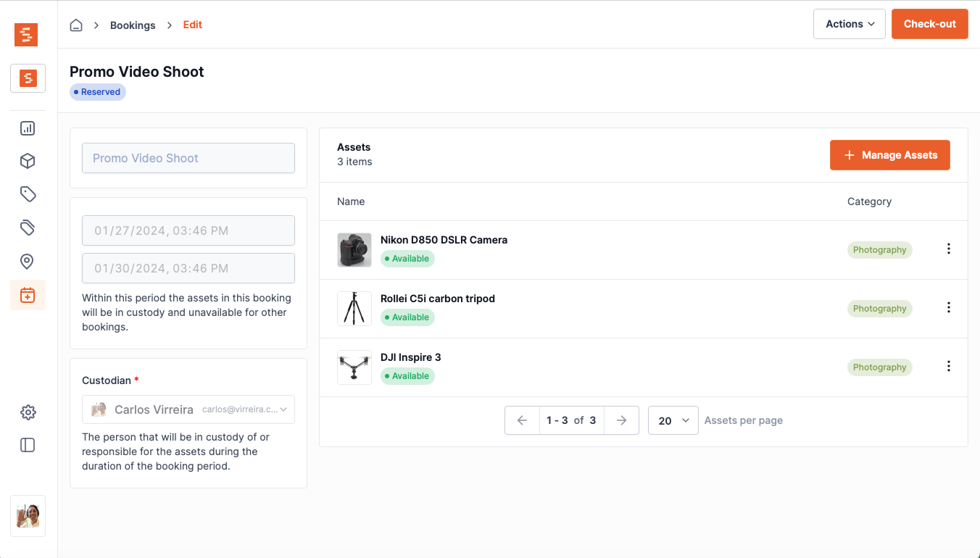The width and height of the screenshot is (980, 558).
Task: Toggle sidebar collapse panel icon
Action: (x=28, y=445)
